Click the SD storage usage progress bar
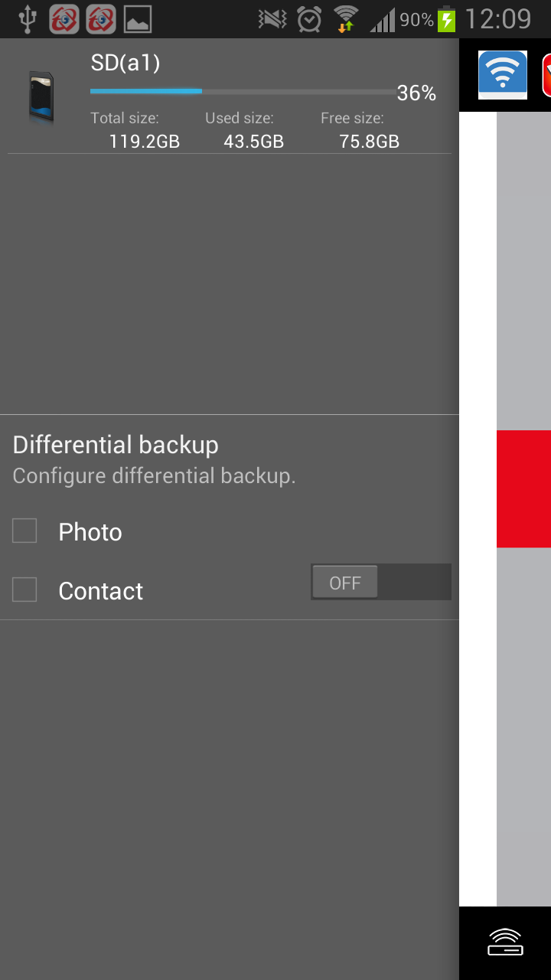This screenshot has height=980, width=551. pyautogui.click(x=243, y=91)
